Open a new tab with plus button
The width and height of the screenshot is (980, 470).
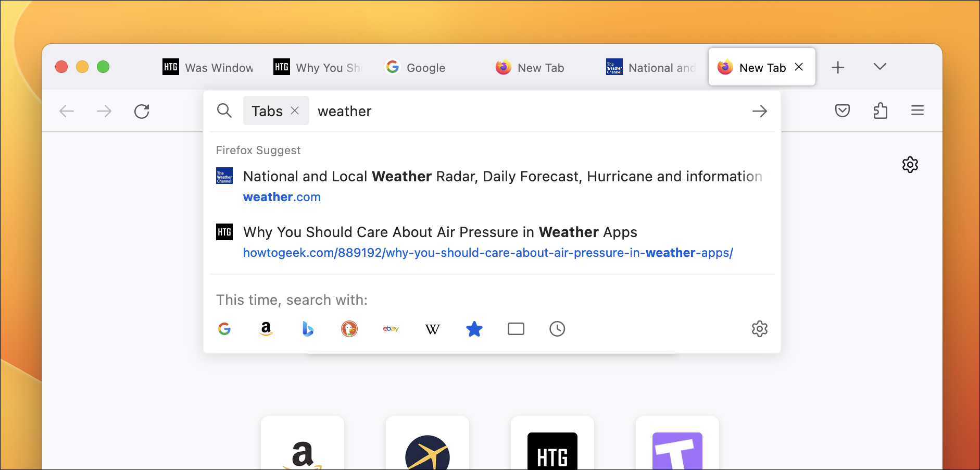(838, 67)
